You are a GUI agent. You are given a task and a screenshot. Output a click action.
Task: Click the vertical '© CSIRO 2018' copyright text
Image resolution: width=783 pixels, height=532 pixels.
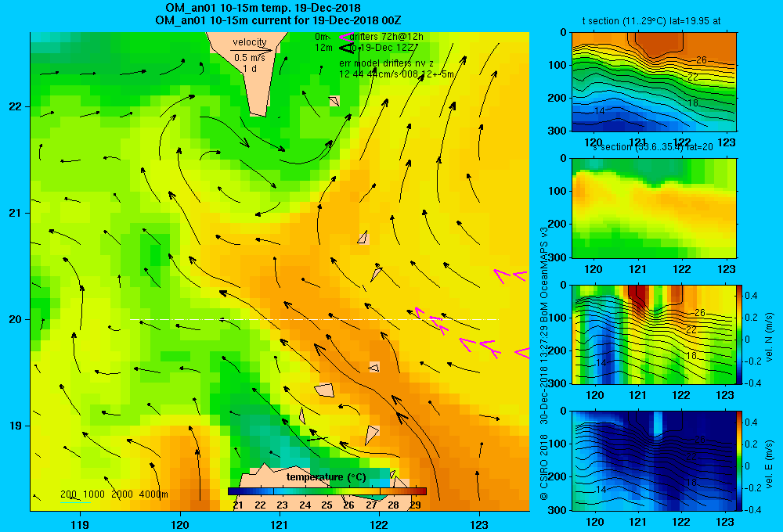point(544,466)
